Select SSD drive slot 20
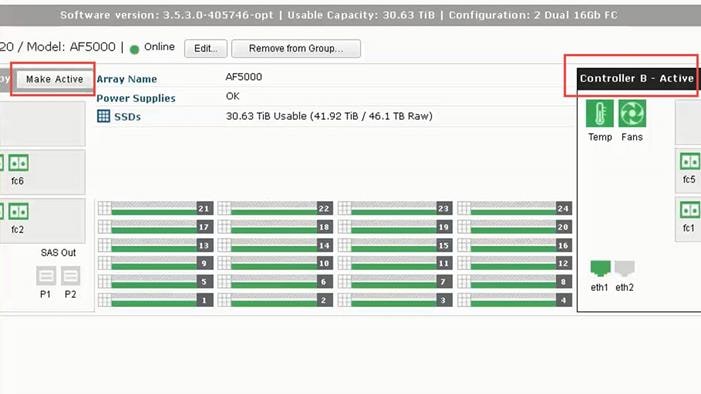Screen dimensions: 701x394 [515, 227]
